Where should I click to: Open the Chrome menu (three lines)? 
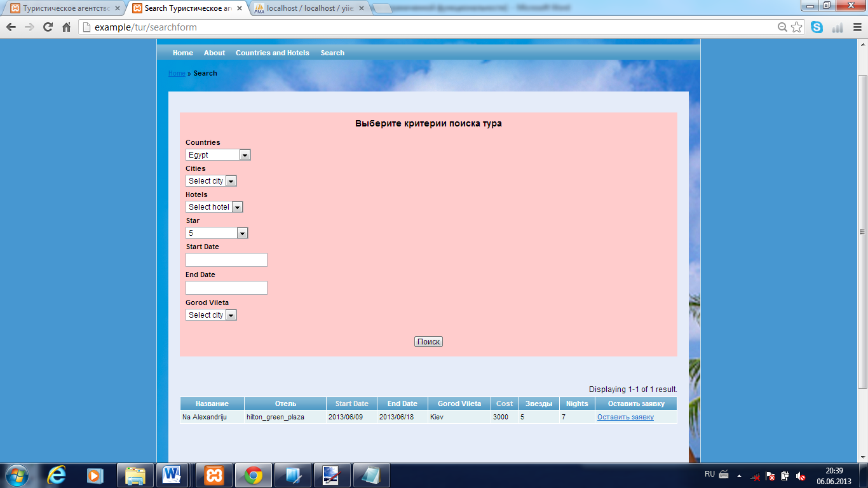click(x=856, y=27)
